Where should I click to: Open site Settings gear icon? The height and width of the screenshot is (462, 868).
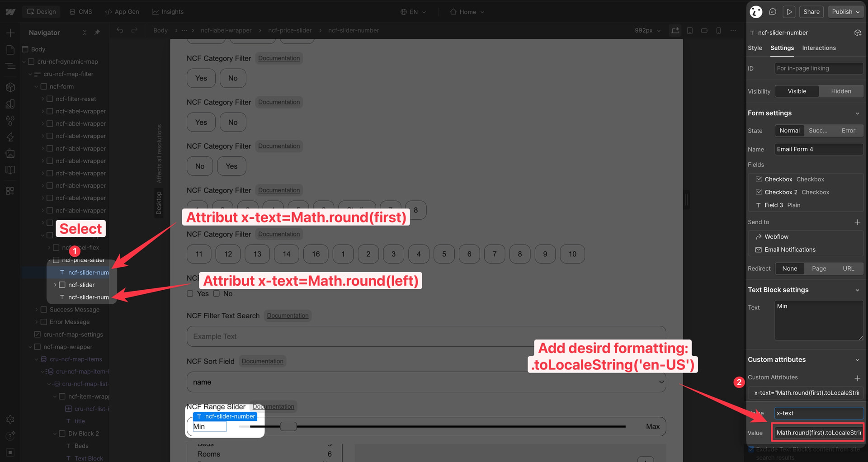click(x=10, y=420)
